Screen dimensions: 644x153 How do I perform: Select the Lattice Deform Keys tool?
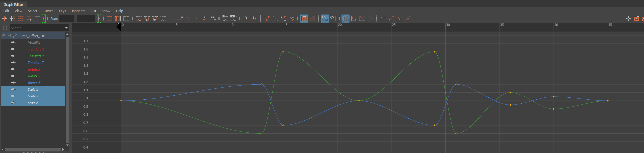click(21, 19)
